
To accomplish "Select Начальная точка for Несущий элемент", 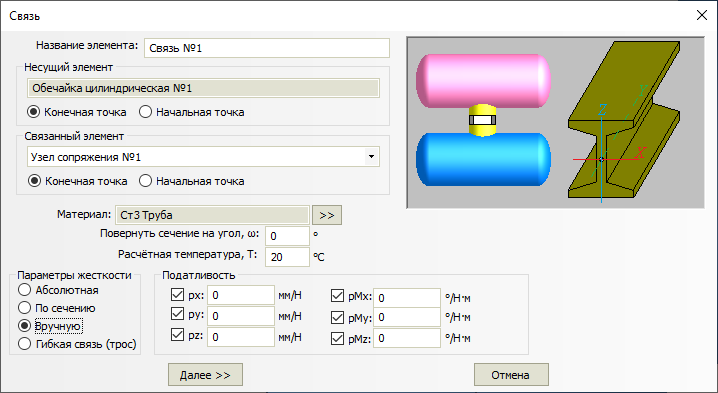I will (x=192, y=112).
